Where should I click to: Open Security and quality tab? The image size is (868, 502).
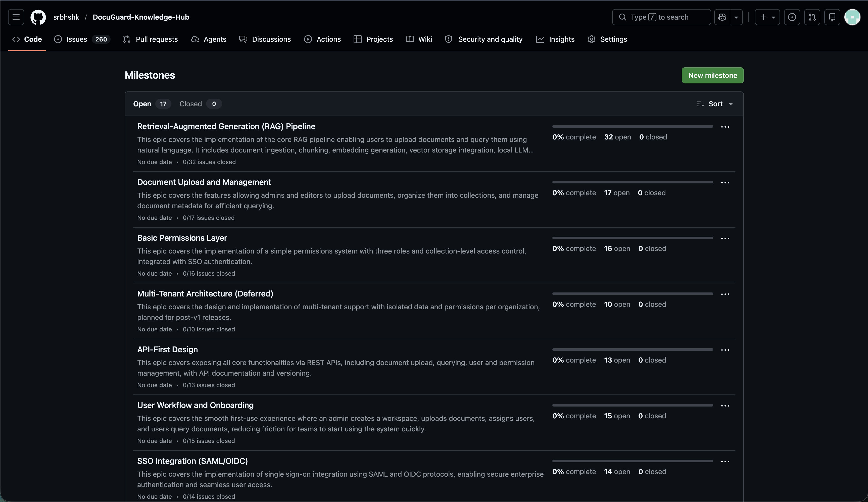(x=484, y=39)
